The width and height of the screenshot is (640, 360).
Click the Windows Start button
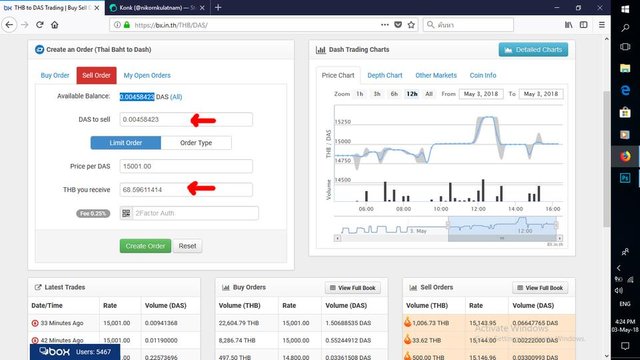(x=625, y=9)
